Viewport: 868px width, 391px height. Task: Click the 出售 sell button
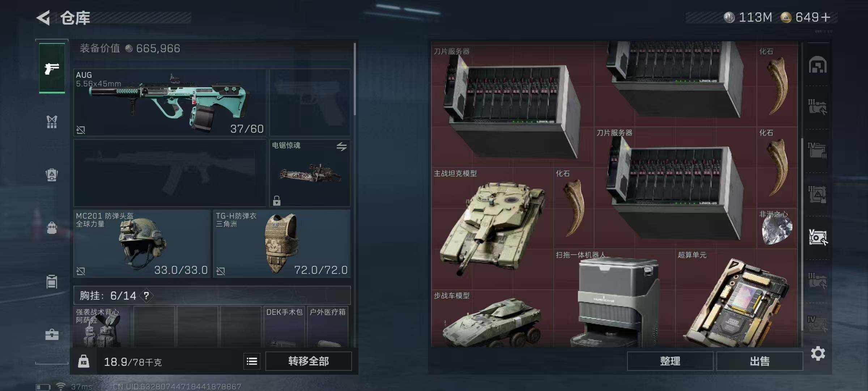[x=759, y=361]
